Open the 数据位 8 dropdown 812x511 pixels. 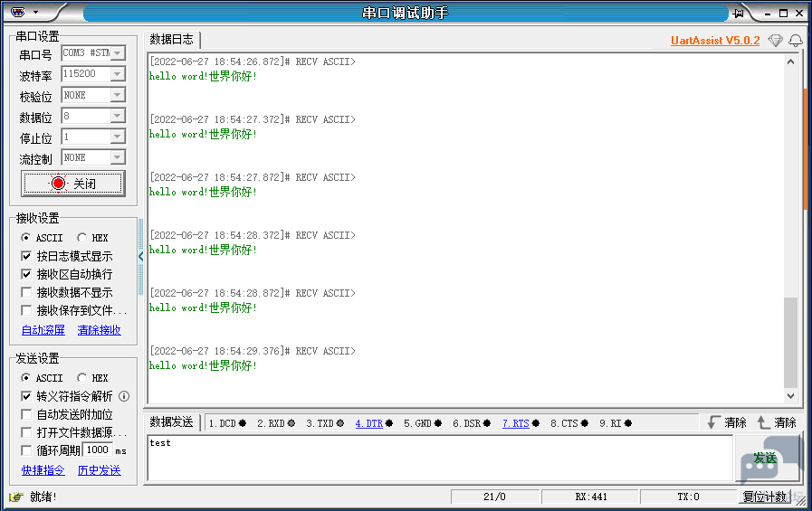click(118, 116)
